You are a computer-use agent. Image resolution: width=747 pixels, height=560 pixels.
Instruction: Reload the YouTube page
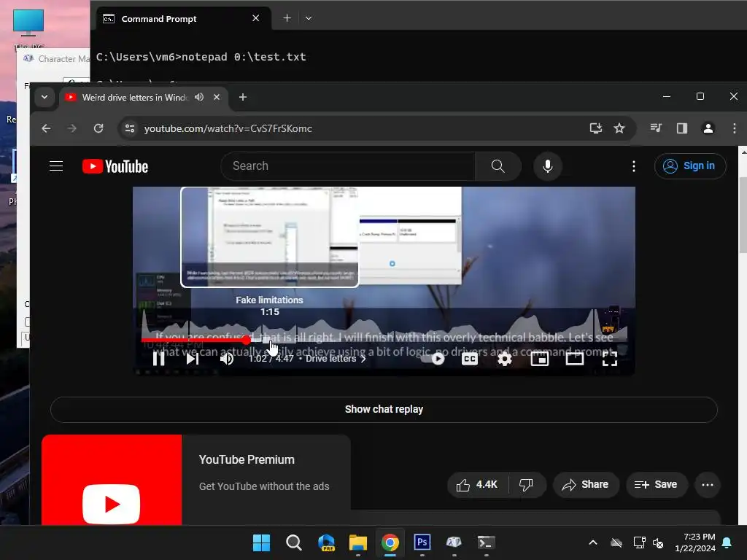coord(98,128)
